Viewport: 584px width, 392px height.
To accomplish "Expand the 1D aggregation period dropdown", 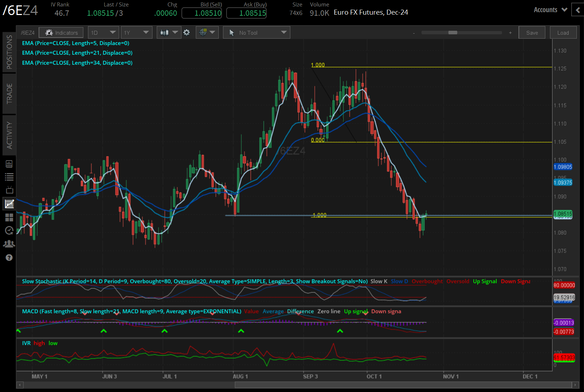I will (103, 33).
